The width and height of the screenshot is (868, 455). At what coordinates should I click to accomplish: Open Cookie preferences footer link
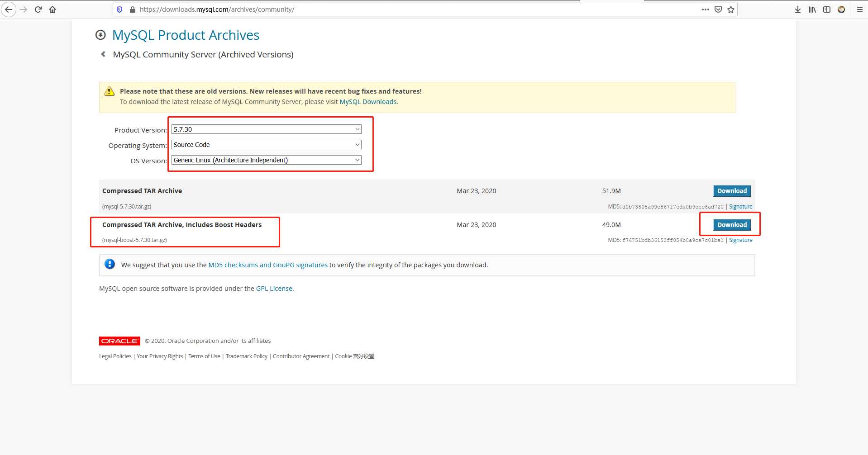[x=354, y=356]
